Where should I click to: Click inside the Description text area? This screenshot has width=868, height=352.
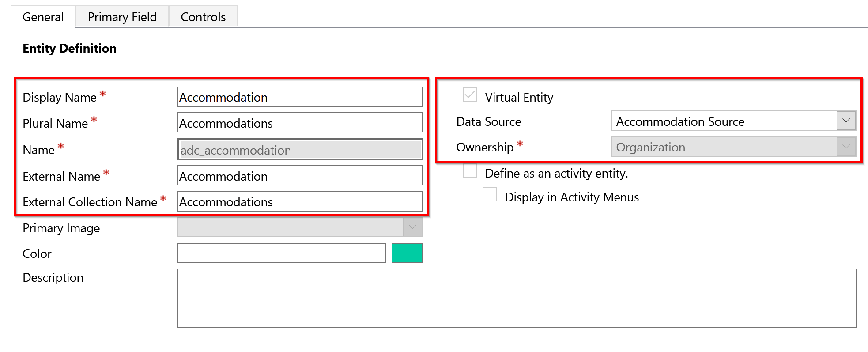(x=517, y=298)
